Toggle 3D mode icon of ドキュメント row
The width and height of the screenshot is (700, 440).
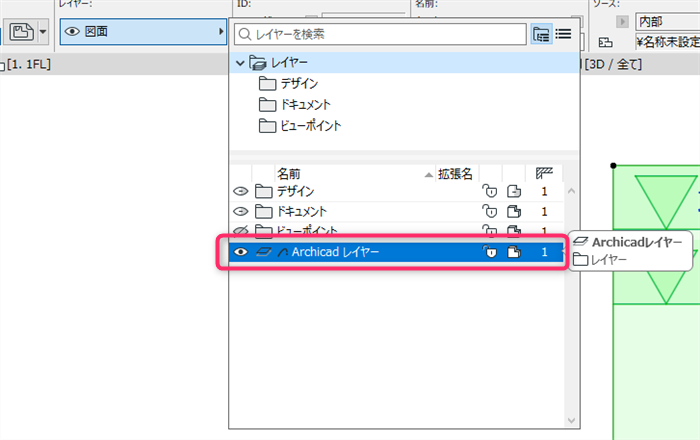pos(514,211)
